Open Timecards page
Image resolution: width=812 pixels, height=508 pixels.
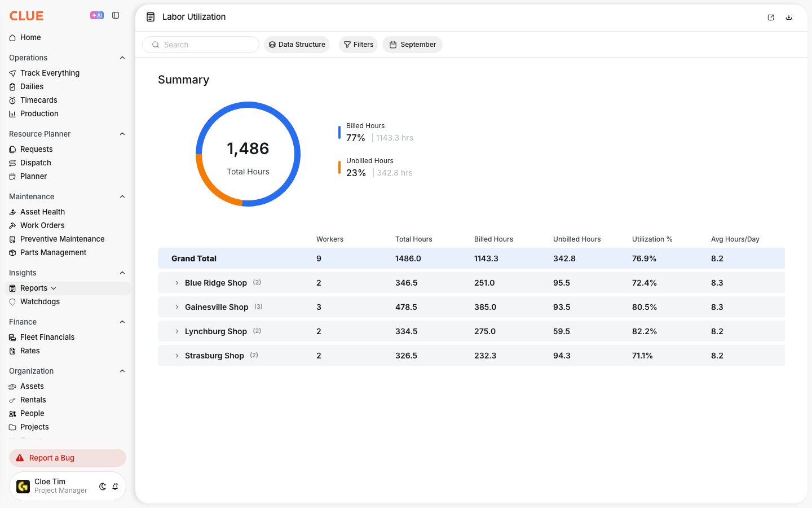pyautogui.click(x=38, y=100)
